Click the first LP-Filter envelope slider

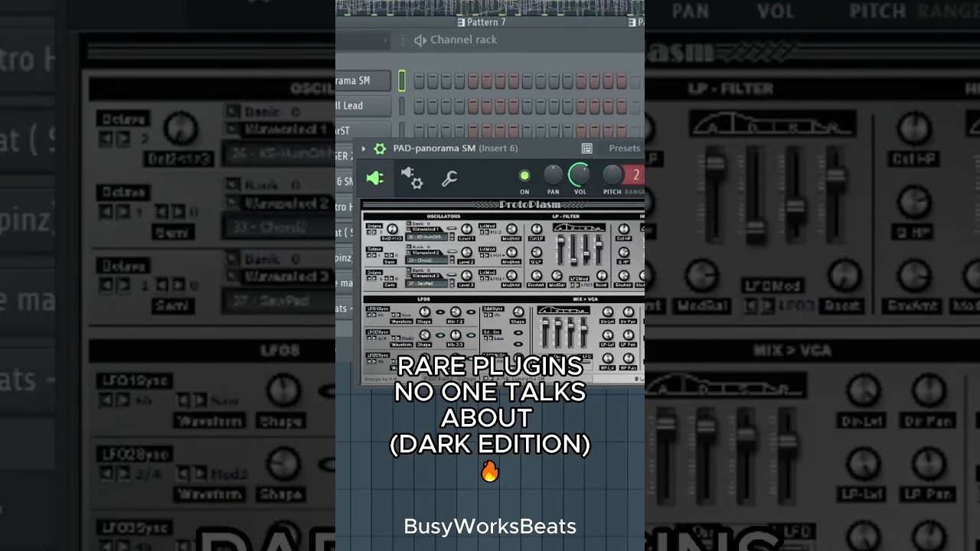(562, 239)
